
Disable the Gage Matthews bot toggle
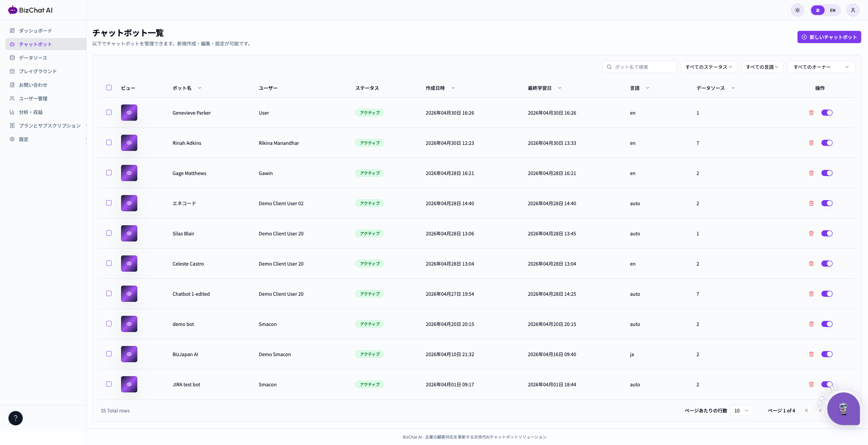click(x=827, y=173)
